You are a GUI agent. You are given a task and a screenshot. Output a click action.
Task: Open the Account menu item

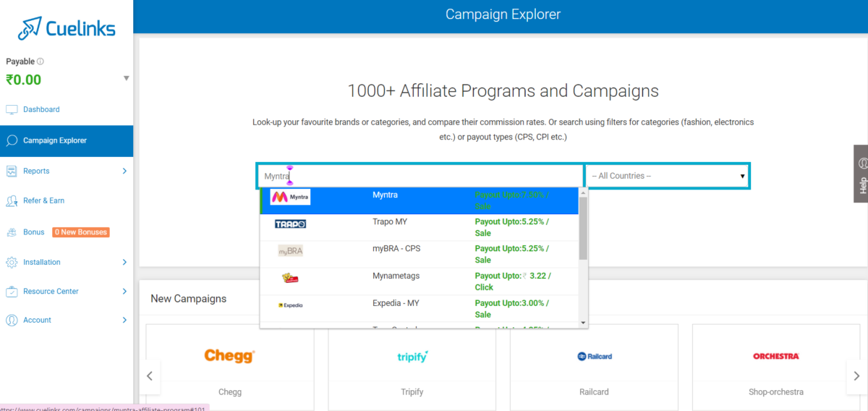[x=37, y=320]
